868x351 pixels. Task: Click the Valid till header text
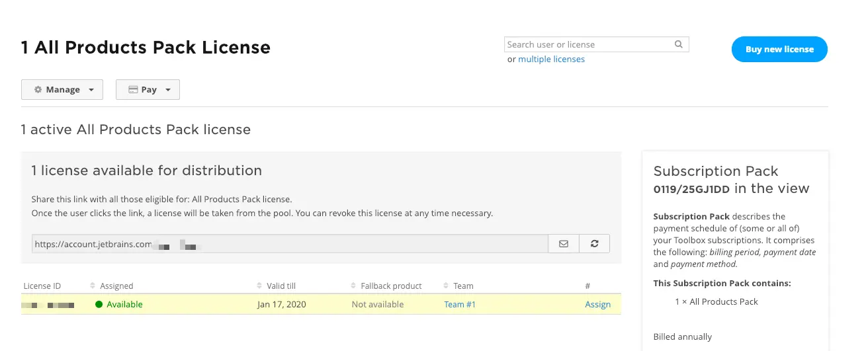(x=281, y=286)
